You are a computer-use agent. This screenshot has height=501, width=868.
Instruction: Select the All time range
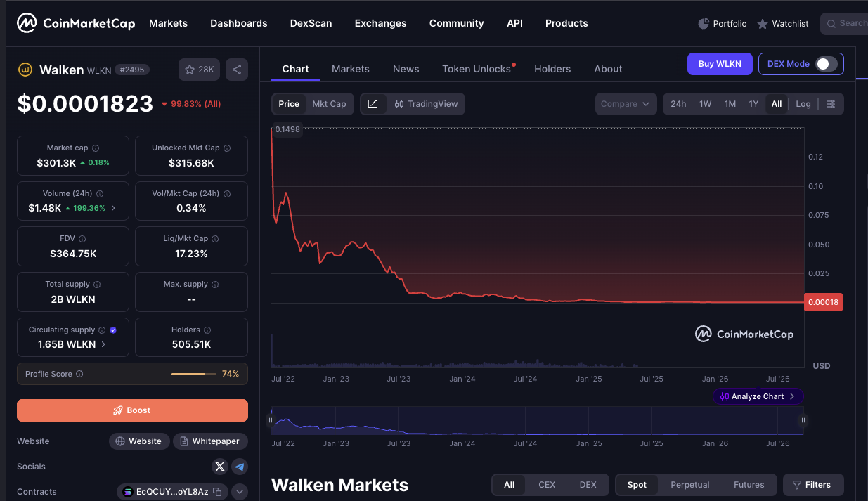777,104
